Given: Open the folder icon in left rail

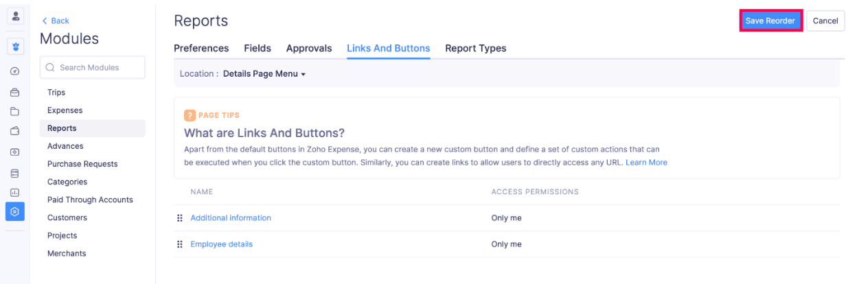Looking at the screenshot, I should click(15, 112).
